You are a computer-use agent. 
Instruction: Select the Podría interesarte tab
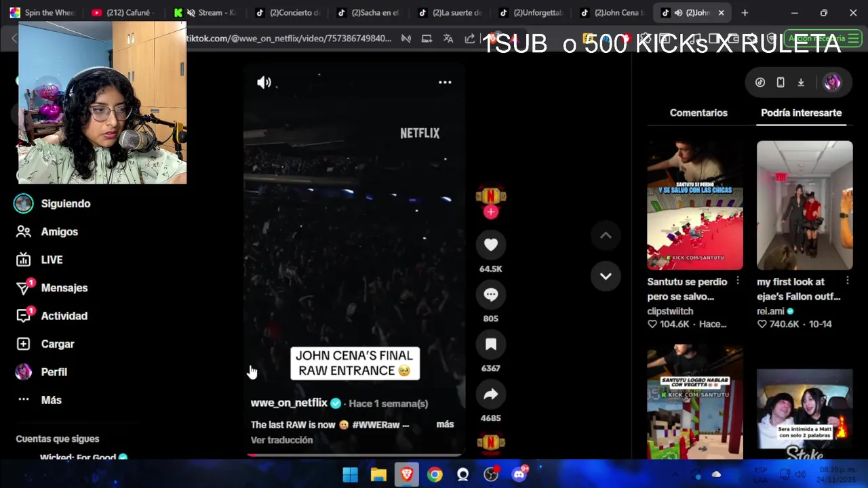tap(801, 113)
